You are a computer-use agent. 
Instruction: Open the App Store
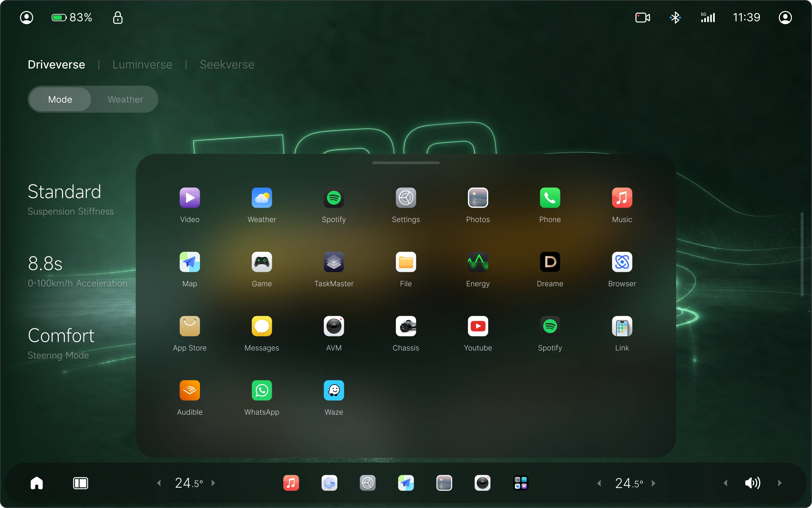tap(190, 326)
